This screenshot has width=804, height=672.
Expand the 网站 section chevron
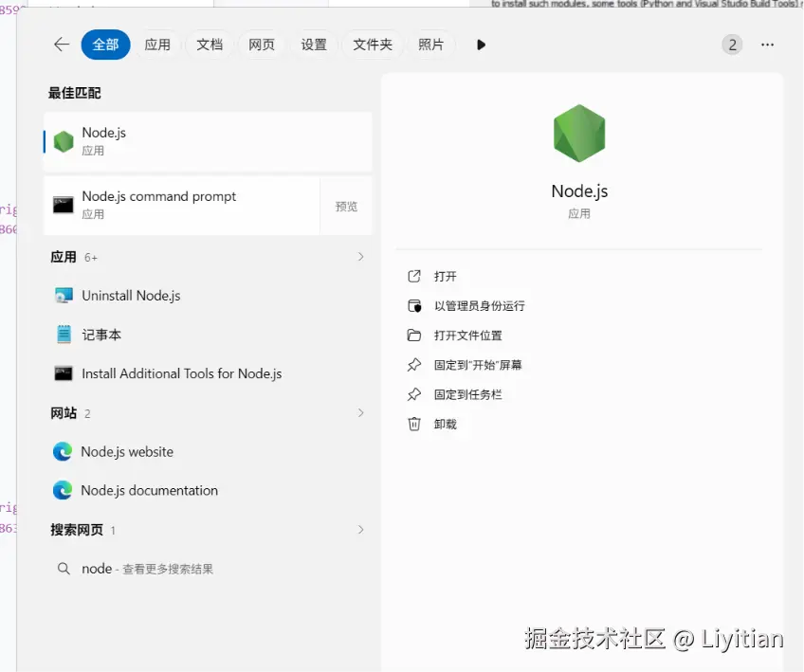(361, 412)
